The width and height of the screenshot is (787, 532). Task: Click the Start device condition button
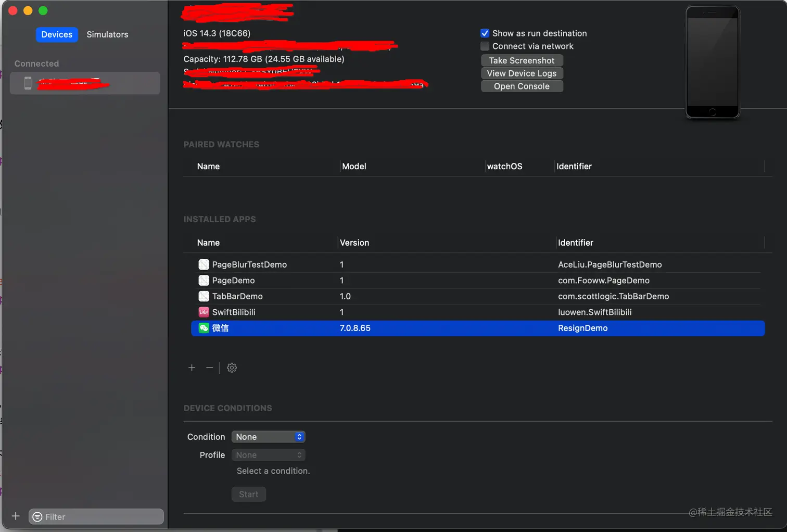(248, 495)
